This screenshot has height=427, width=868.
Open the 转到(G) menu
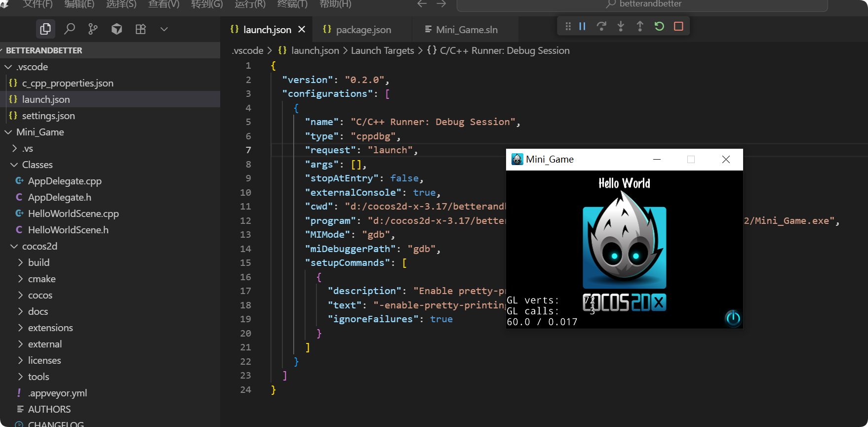[207, 4]
